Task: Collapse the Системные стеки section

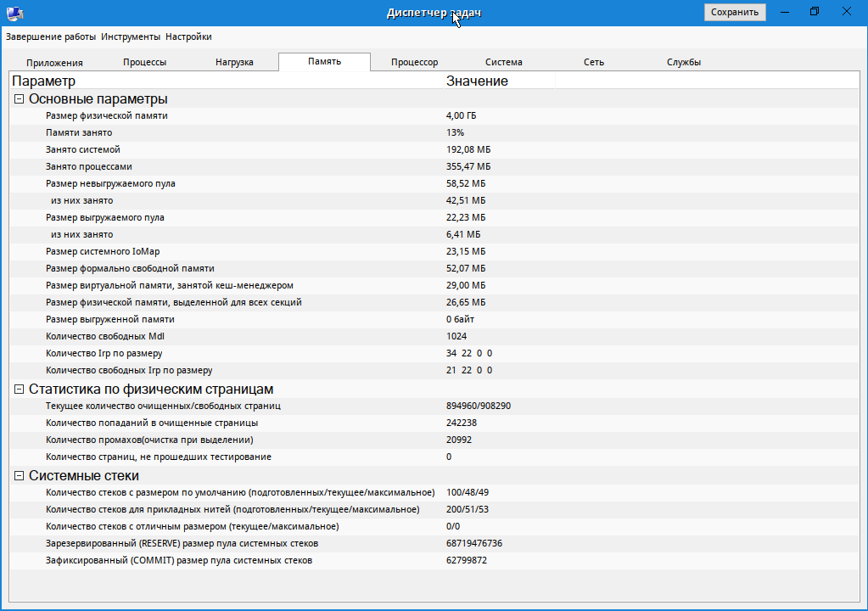Action: (19, 475)
